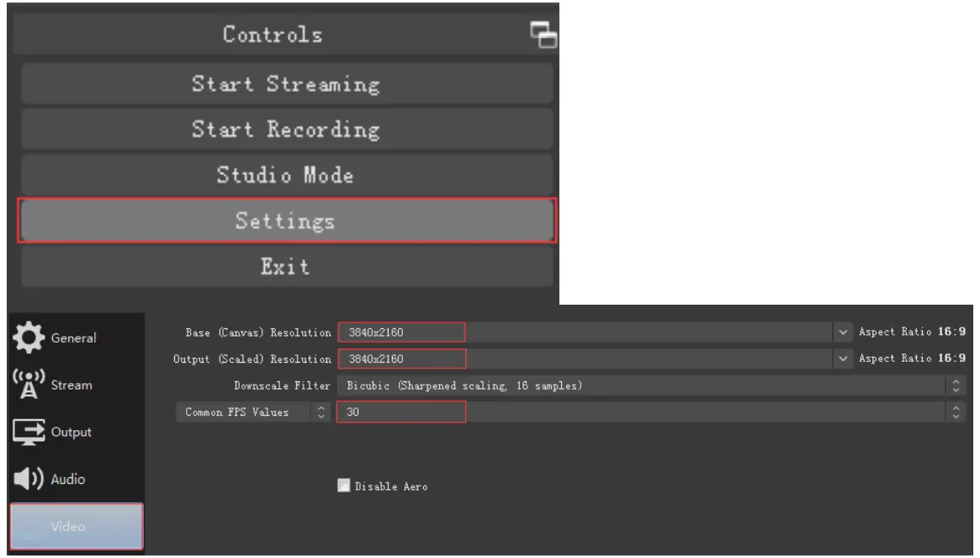The image size is (980, 558).
Task: Enable the Disable Aero checkbox
Action: pyautogui.click(x=344, y=486)
